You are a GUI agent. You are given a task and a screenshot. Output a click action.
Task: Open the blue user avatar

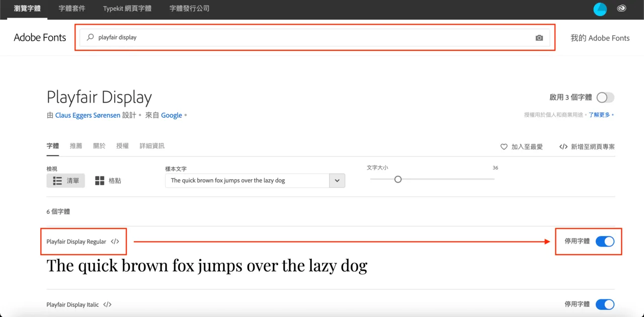tap(600, 9)
